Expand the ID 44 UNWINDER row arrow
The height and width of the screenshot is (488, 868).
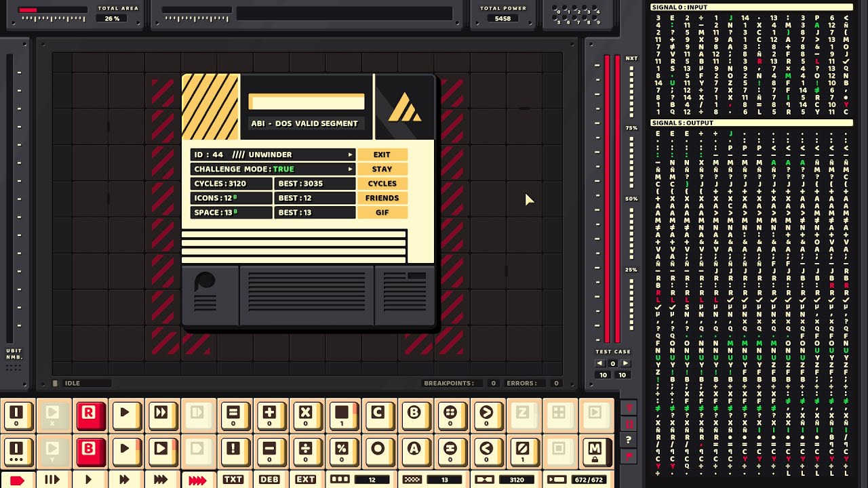click(x=350, y=155)
